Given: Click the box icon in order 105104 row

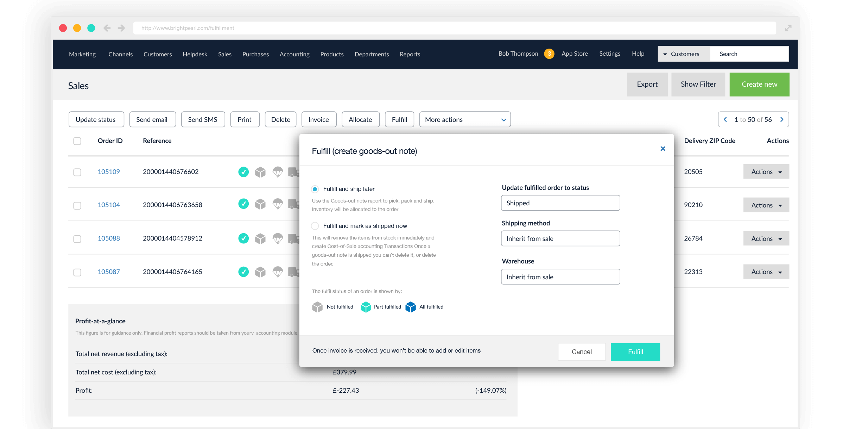Looking at the screenshot, I should [x=260, y=204].
